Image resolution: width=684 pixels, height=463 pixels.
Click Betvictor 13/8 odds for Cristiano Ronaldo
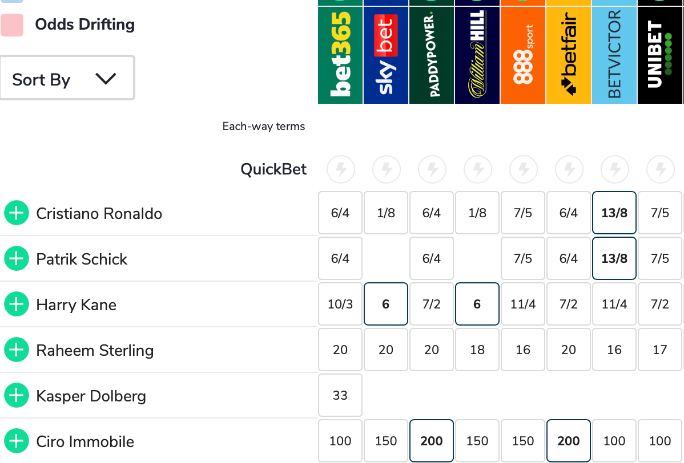614,213
